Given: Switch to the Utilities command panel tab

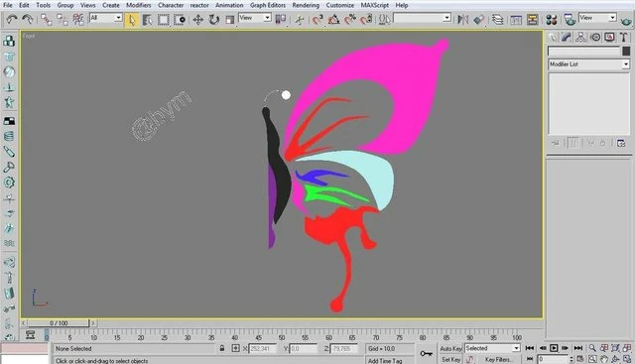Looking at the screenshot, I should tap(624, 38).
